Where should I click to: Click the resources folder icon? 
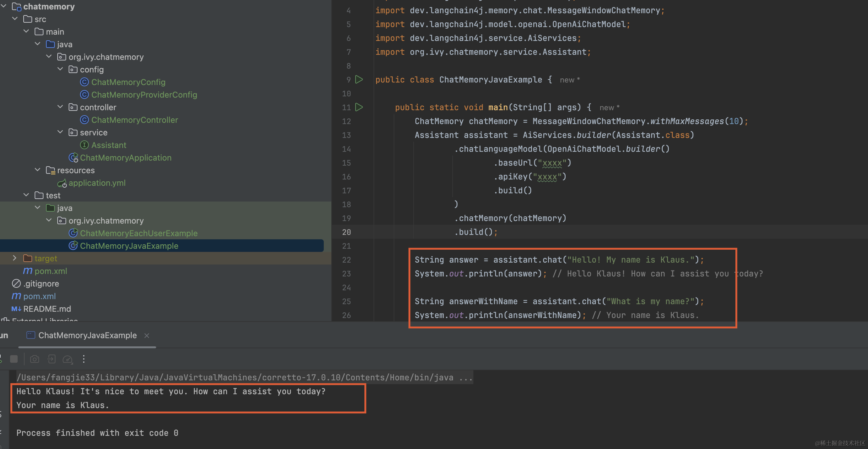[50, 170]
